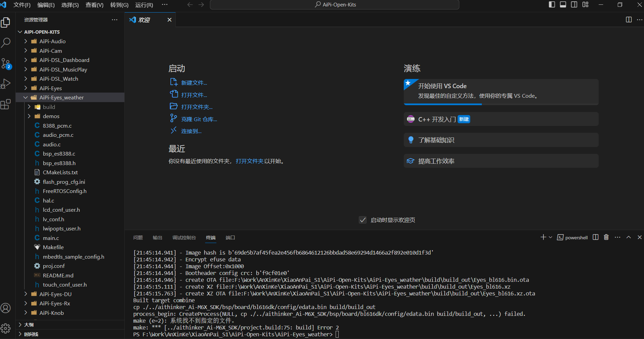
Task: Open the 查看(V) menu
Action: 94,5
